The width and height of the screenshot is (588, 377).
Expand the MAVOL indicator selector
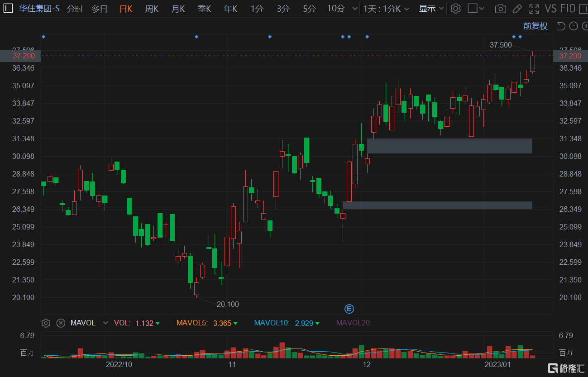(105, 323)
